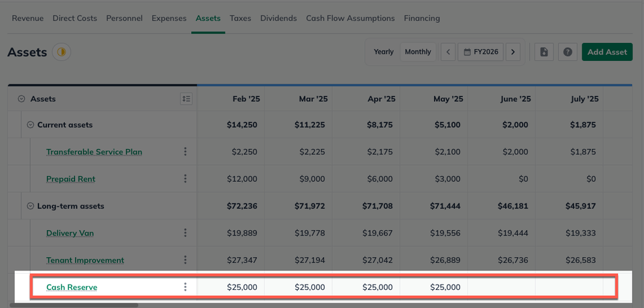This screenshot has width=644, height=308.
Task: Switch the view to Yearly
Action: click(x=384, y=52)
